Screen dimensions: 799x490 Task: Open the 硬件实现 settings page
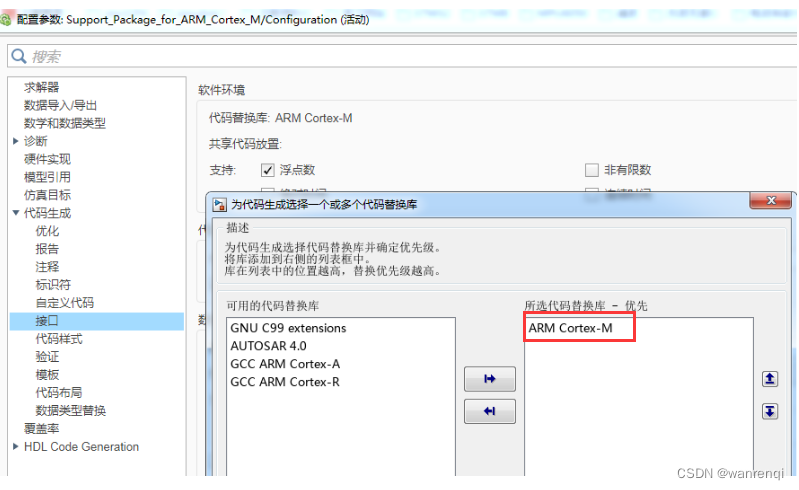point(47,159)
